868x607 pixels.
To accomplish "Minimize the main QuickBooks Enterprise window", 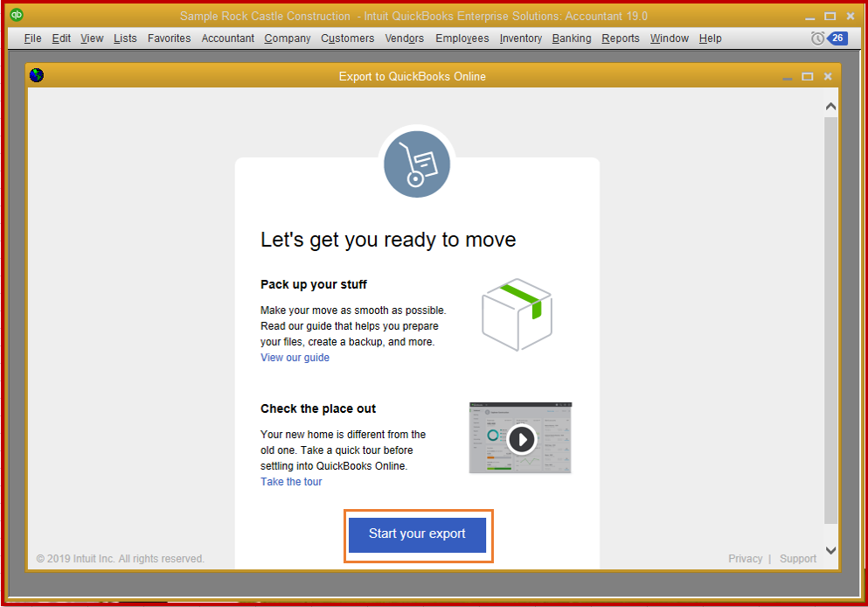I will click(810, 17).
